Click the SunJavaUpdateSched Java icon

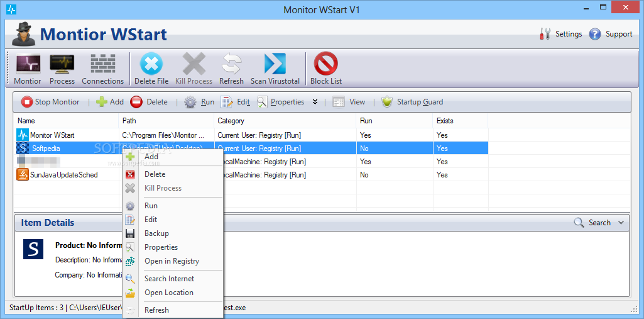point(22,175)
